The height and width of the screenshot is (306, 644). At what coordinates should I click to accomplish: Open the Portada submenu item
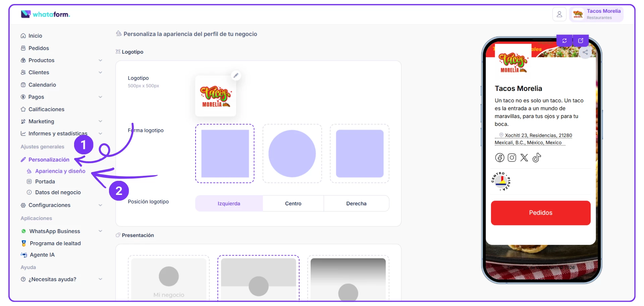(x=45, y=182)
